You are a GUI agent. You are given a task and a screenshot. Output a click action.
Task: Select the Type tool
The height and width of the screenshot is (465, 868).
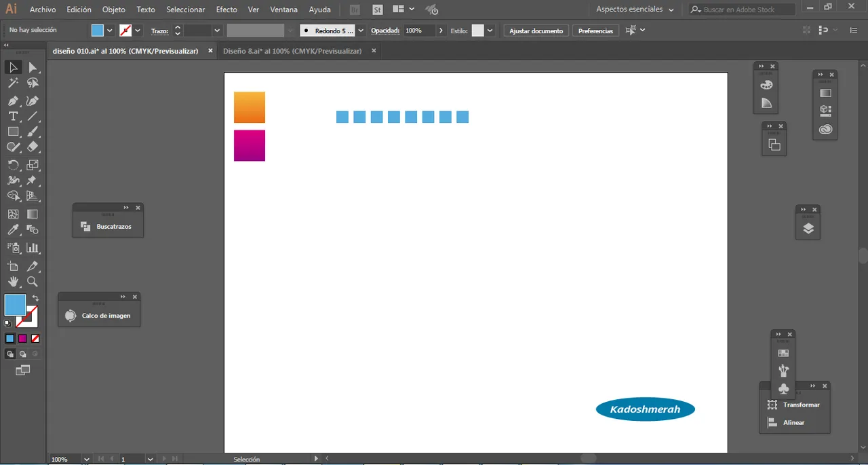13,116
